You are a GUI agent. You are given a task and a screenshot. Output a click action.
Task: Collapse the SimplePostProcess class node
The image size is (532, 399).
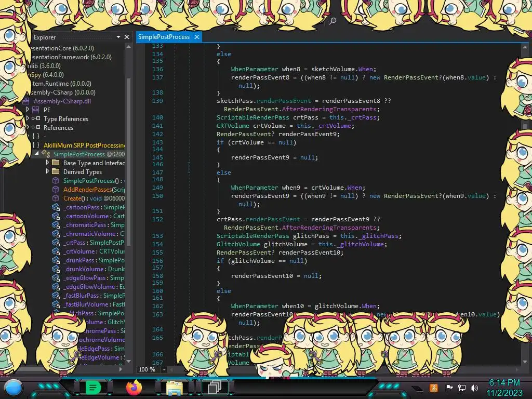tap(37, 153)
